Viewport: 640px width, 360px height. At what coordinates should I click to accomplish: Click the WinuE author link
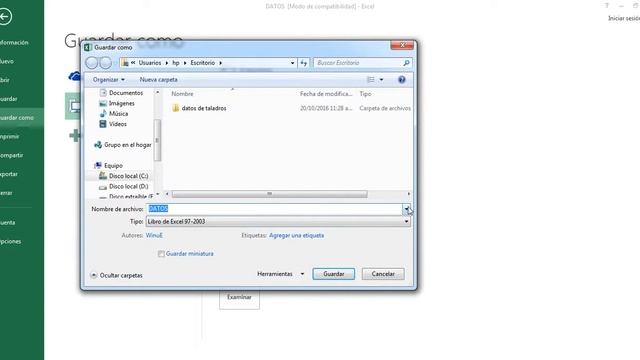(x=154, y=236)
